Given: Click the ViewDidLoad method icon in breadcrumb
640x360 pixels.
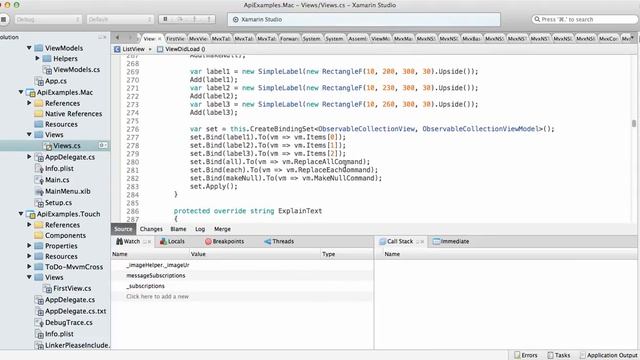Looking at the screenshot, I should point(160,49).
